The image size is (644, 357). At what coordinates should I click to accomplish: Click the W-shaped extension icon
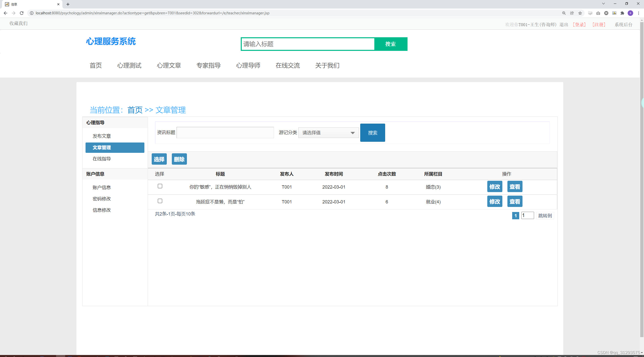point(606,13)
